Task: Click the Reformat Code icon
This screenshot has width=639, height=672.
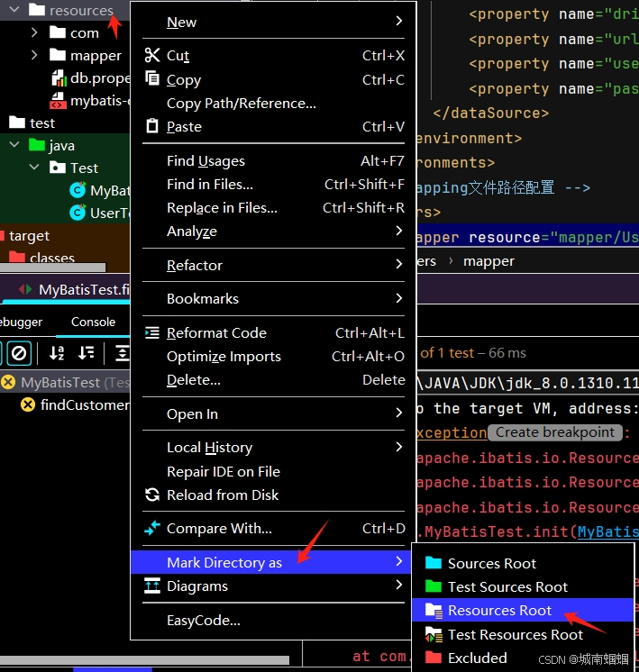Action: [x=152, y=332]
